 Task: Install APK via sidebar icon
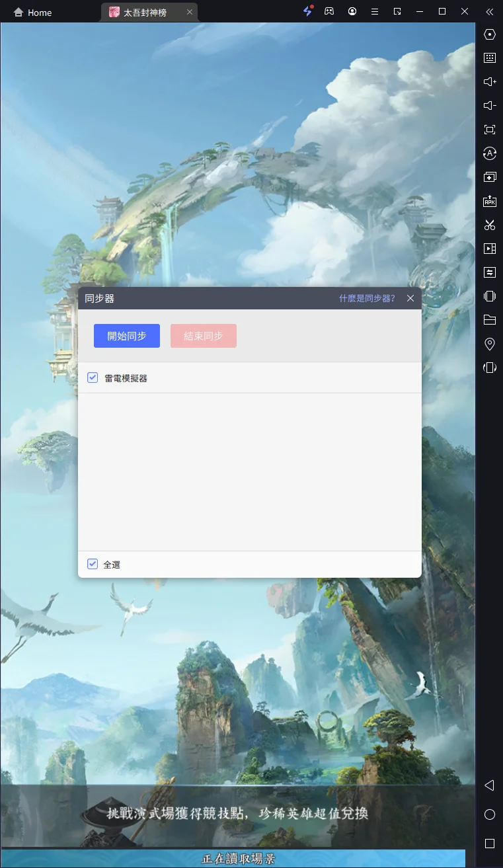[489, 201]
